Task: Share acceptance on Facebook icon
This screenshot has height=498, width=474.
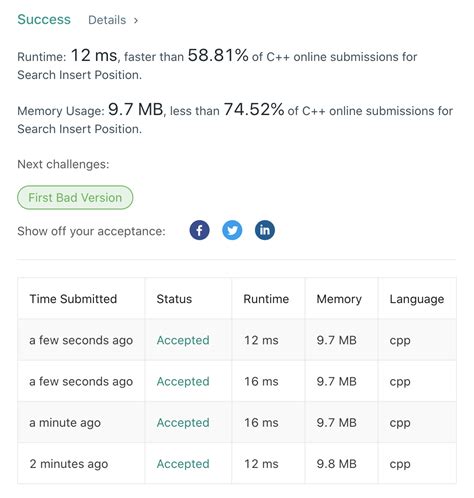Action: (x=199, y=230)
